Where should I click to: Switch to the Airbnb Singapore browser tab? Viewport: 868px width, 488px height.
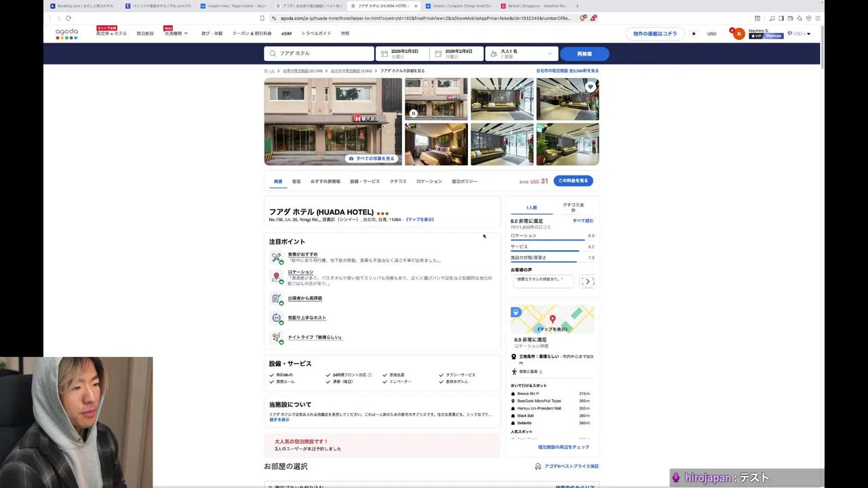(536, 5)
